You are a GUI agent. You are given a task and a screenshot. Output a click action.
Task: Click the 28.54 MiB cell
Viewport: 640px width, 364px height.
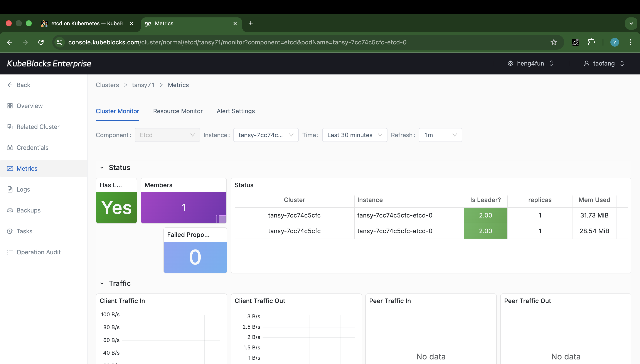click(x=594, y=231)
